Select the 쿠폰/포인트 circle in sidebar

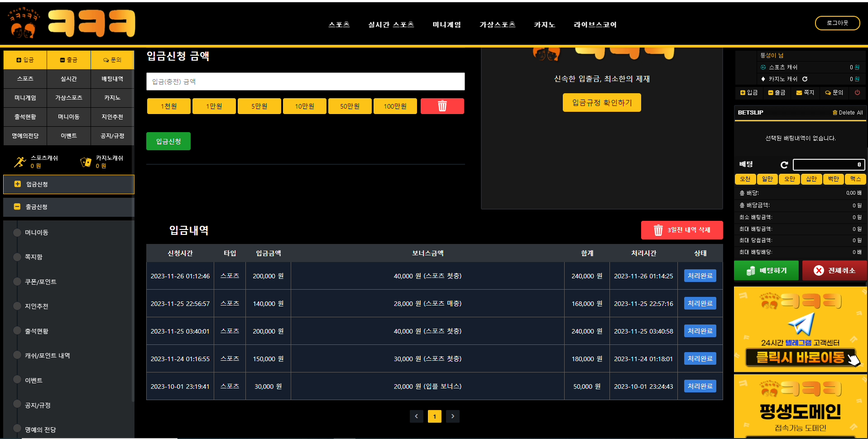pos(17,282)
